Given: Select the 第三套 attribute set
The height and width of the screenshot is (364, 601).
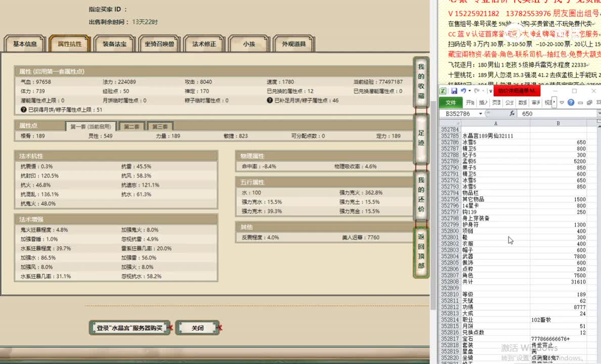Looking at the screenshot, I should 160,125.
